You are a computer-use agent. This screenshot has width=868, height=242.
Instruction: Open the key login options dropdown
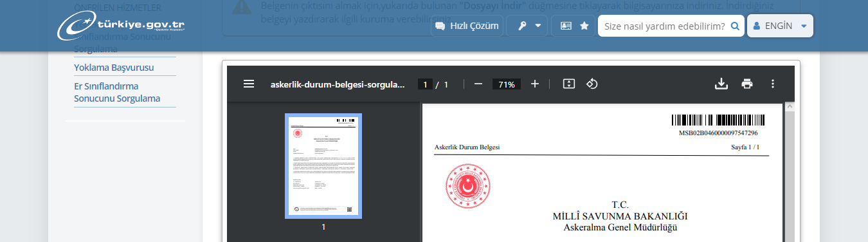point(527,26)
